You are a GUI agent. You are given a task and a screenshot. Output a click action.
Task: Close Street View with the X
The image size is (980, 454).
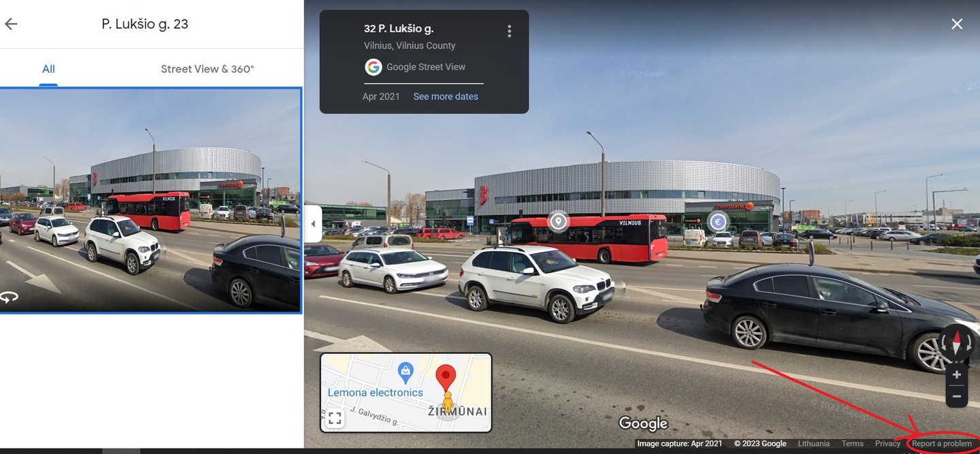[x=957, y=24]
